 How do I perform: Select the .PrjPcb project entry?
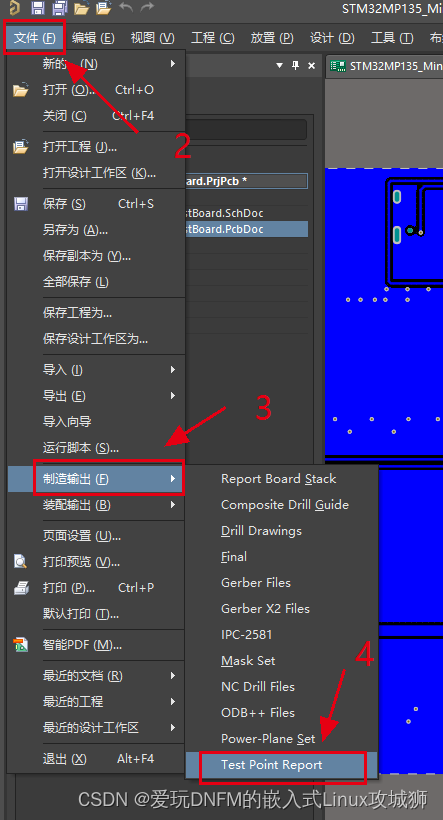tap(246, 181)
